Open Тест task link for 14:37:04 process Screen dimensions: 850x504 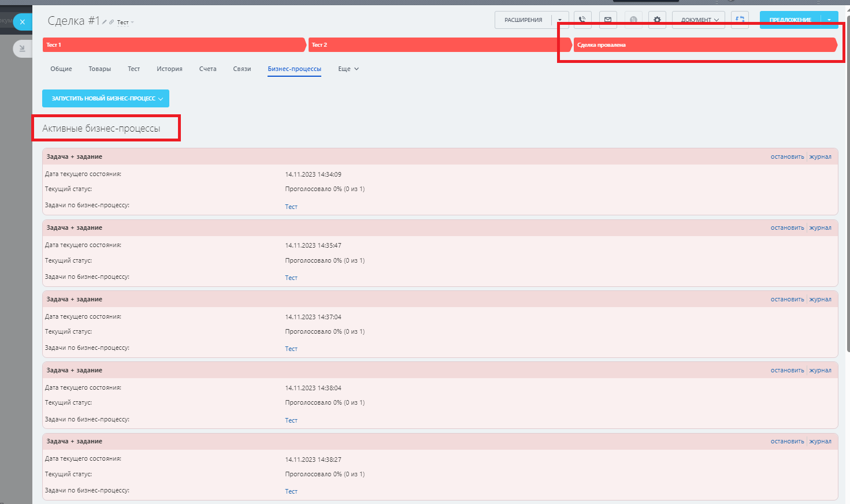[291, 349]
